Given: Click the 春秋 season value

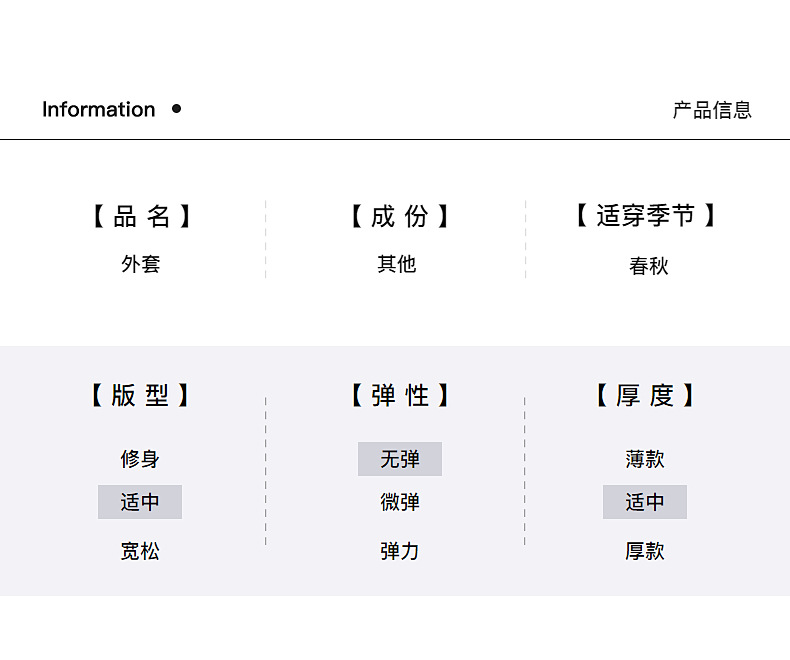Looking at the screenshot, I should (x=648, y=266).
